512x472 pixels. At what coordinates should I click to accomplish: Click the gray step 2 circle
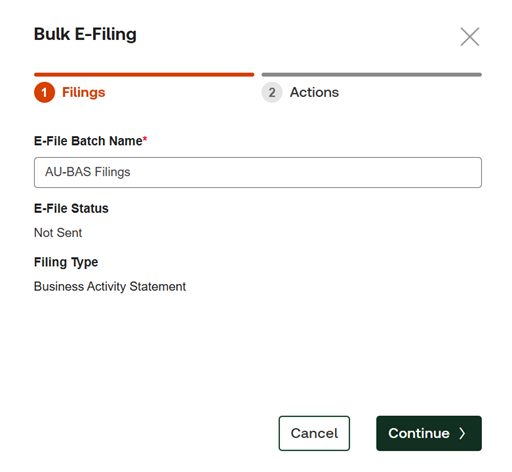272,92
